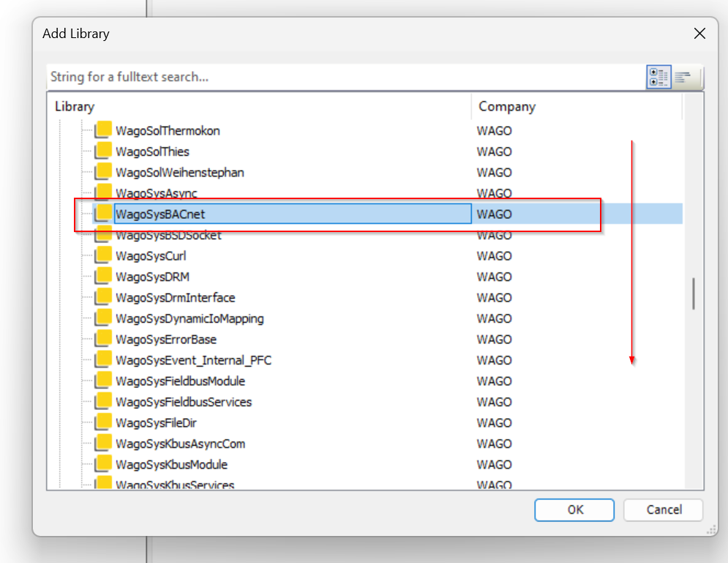The image size is (728, 563).
Task: Click the folder icon beside WagoSolThermokon
Action: [x=103, y=129]
